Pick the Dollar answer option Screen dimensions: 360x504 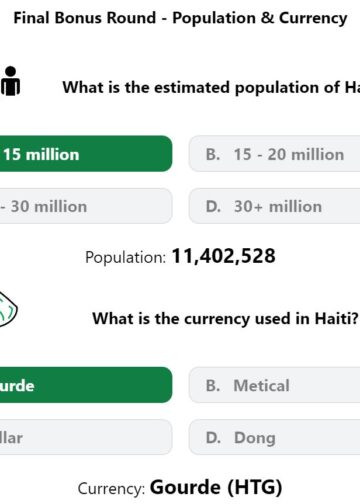pyautogui.click(x=86, y=437)
